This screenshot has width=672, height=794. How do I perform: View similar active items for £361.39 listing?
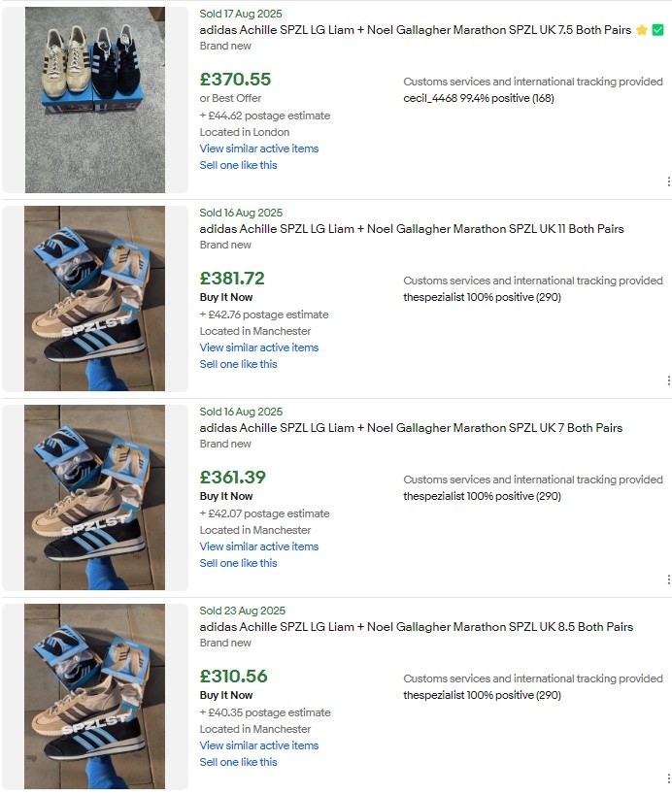coord(259,546)
